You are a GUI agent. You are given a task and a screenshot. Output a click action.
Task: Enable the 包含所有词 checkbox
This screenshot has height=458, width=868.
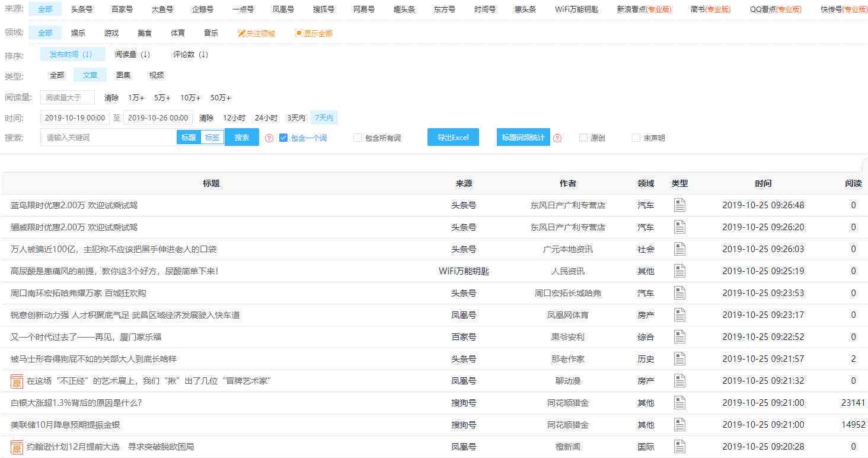tap(358, 138)
